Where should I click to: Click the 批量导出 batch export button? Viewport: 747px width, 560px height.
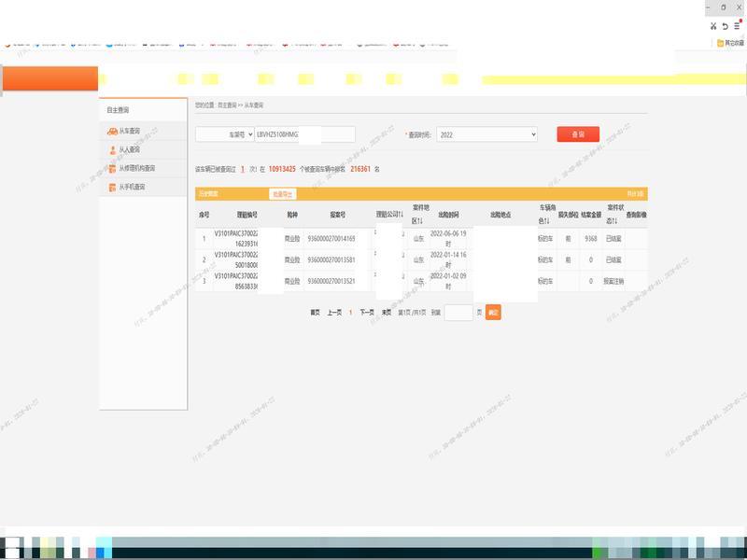(282, 194)
